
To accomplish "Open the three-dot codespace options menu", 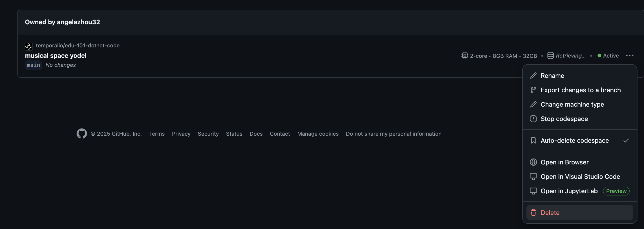I will click(x=630, y=56).
